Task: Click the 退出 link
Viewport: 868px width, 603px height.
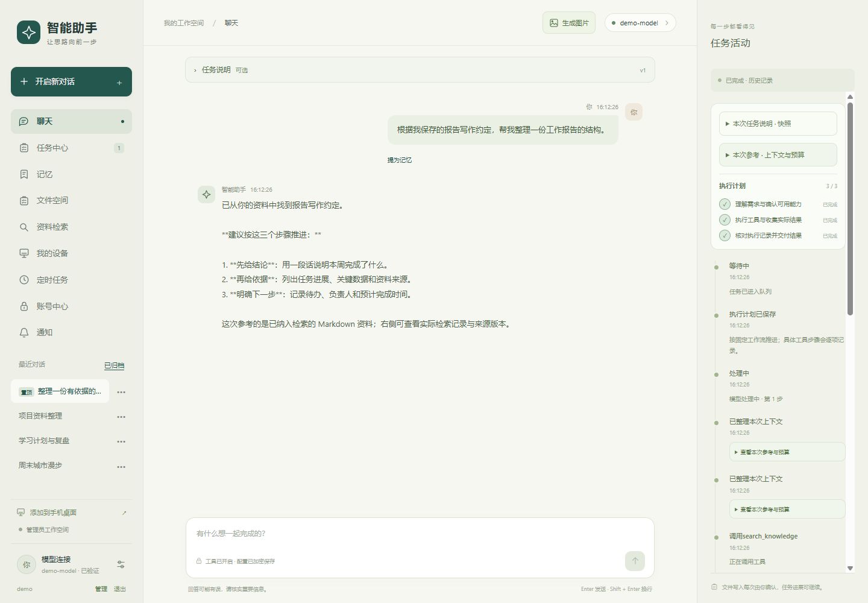Action: [x=120, y=589]
